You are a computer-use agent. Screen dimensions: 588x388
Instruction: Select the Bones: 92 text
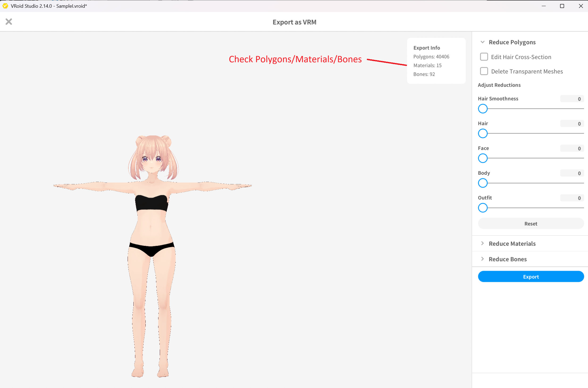click(424, 74)
